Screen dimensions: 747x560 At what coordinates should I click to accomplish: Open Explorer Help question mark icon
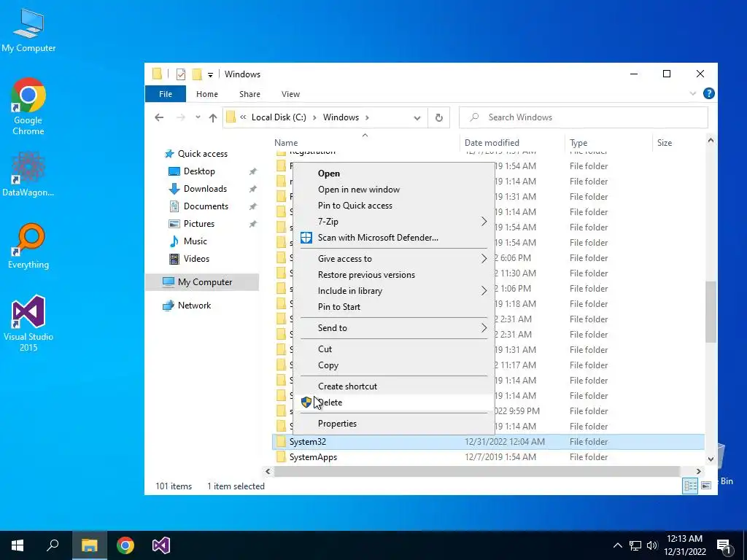pos(709,93)
